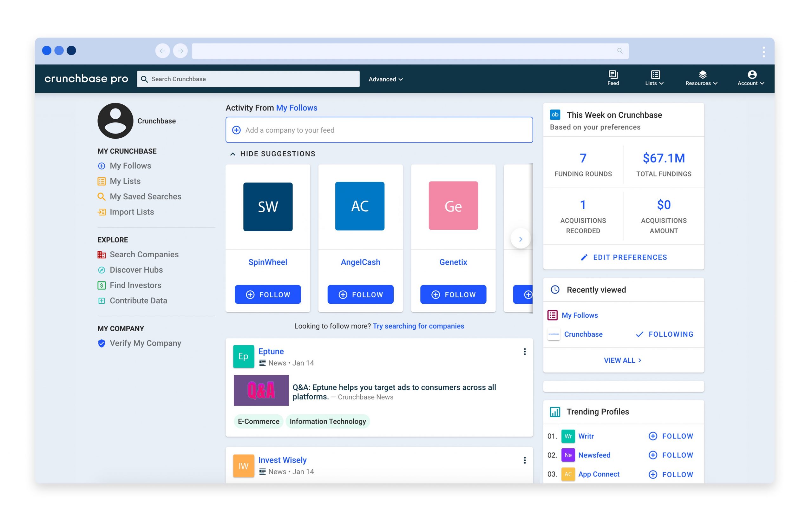Click the Verify My Company shield icon

101,343
